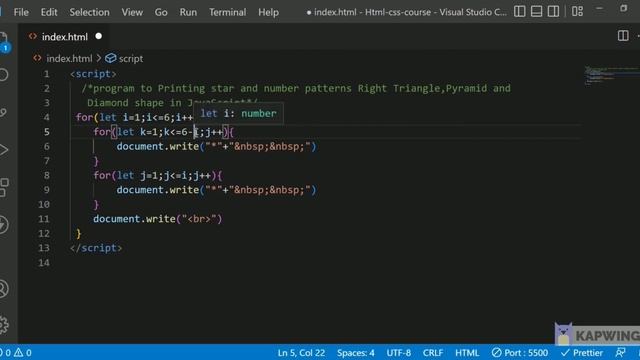Click line number 1 in gutter

(x=46, y=74)
